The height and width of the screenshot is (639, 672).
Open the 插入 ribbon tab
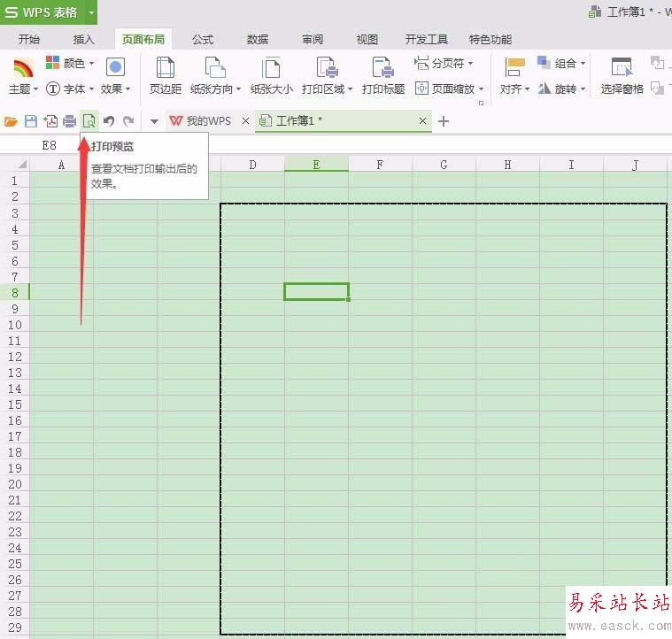[x=83, y=40]
